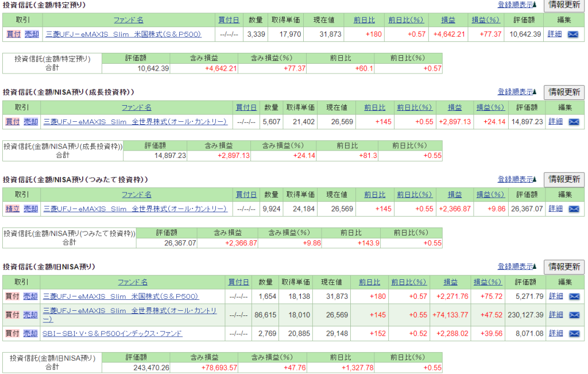Viewport: 588px width, 374px height.
Task: Click 売却 for SBI・V・S&P500 fund
Action: [x=30, y=333]
